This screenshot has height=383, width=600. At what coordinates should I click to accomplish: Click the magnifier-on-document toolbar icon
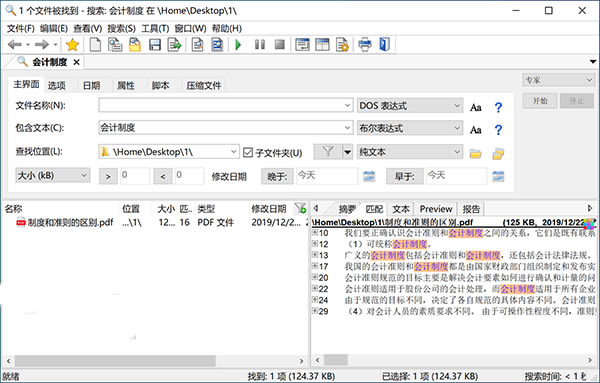pyautogui.click(x=197, y=45)
